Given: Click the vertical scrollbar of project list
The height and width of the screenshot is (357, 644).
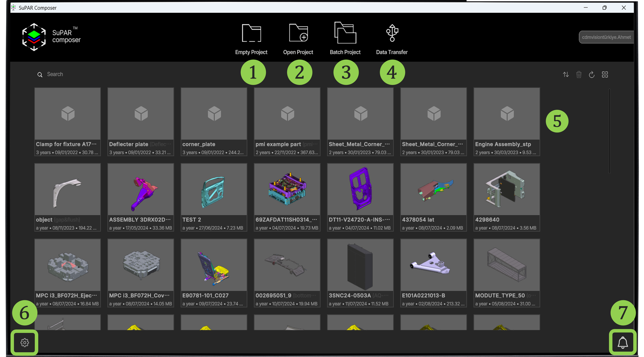Looking at the screenshot, I should [609, 131].
